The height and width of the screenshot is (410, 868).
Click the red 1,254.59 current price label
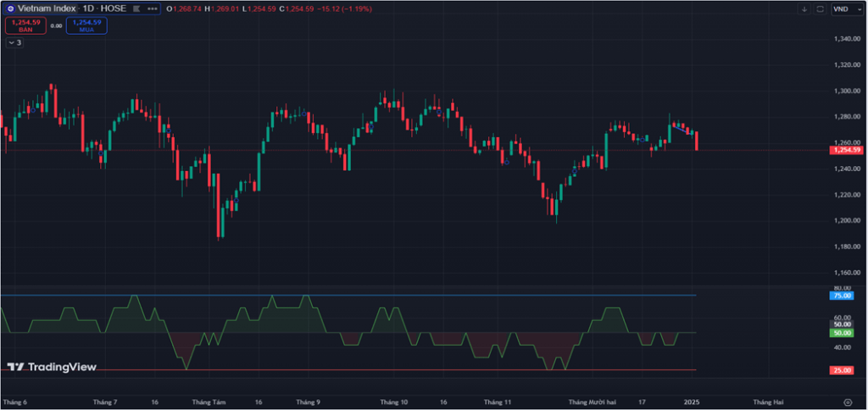coord(846,150)
